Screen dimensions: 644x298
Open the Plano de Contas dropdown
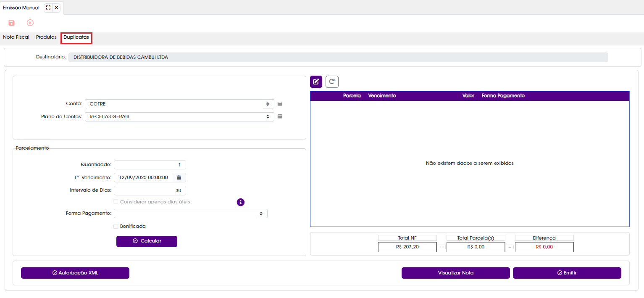179,117
